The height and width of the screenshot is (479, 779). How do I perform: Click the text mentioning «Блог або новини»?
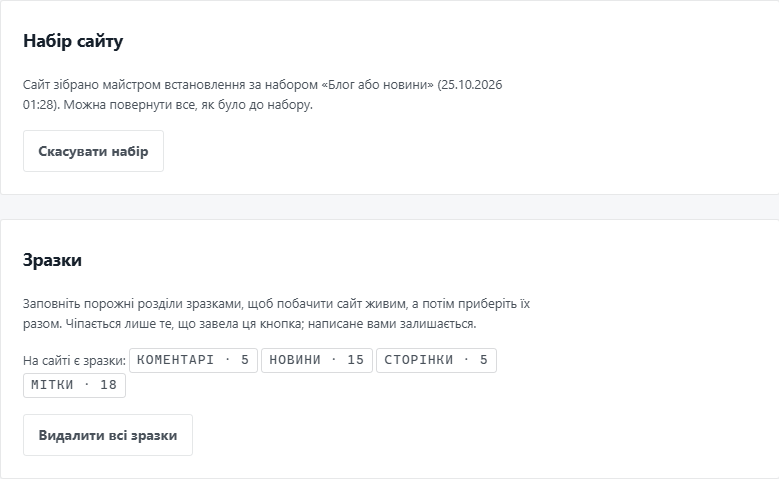[262, 94]
